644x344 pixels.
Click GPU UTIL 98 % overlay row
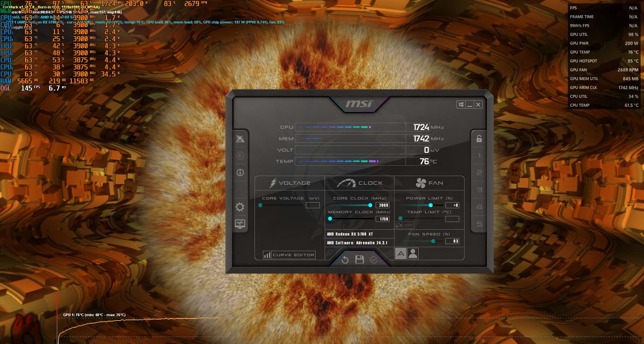click(x=604, y=34)
